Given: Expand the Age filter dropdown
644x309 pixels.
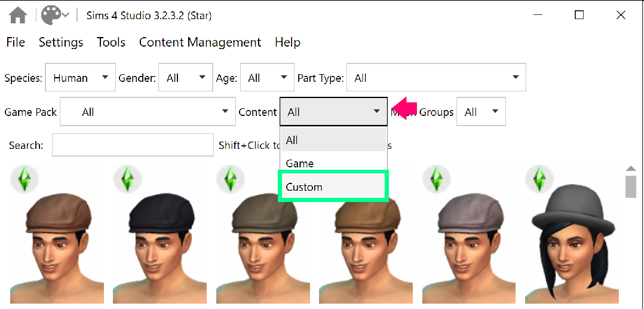Looking at the screenshot, I should coord(267,77).
